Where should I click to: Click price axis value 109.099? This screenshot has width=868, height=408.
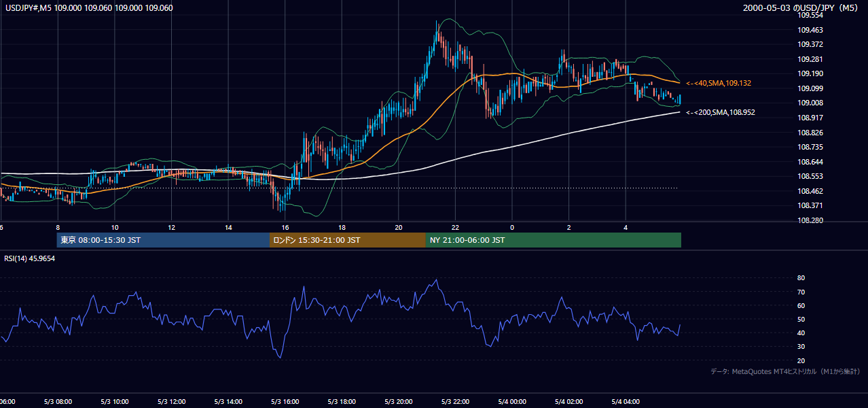click(x=810, y=88)
